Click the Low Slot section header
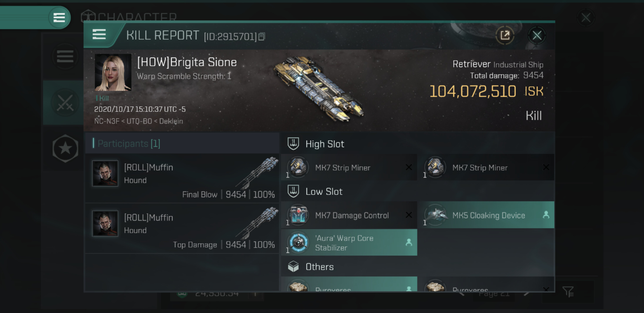The image size is (644, 313). tap(324, 191)
